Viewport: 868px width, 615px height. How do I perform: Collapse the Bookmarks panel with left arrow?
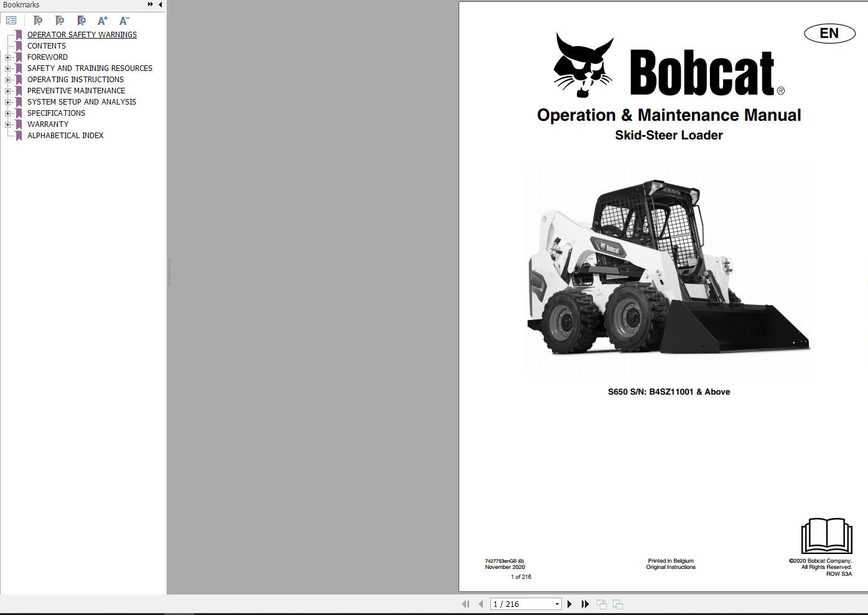(161, 4)
